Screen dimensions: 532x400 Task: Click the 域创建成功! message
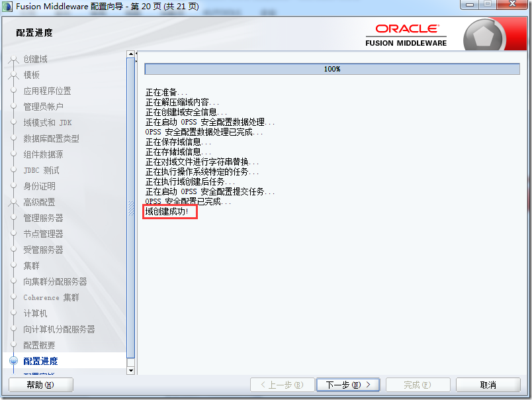pos(167,211)
